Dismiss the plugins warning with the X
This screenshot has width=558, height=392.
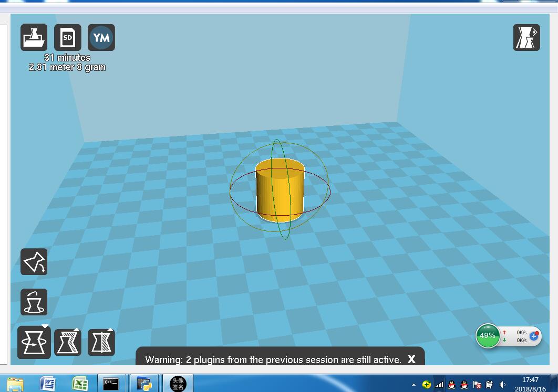[x=411, y=359]
